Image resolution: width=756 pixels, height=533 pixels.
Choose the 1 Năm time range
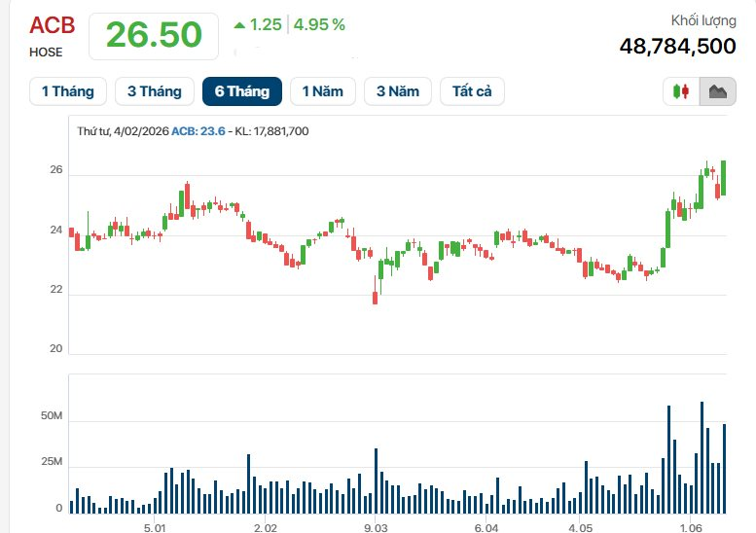click(323, 91)
